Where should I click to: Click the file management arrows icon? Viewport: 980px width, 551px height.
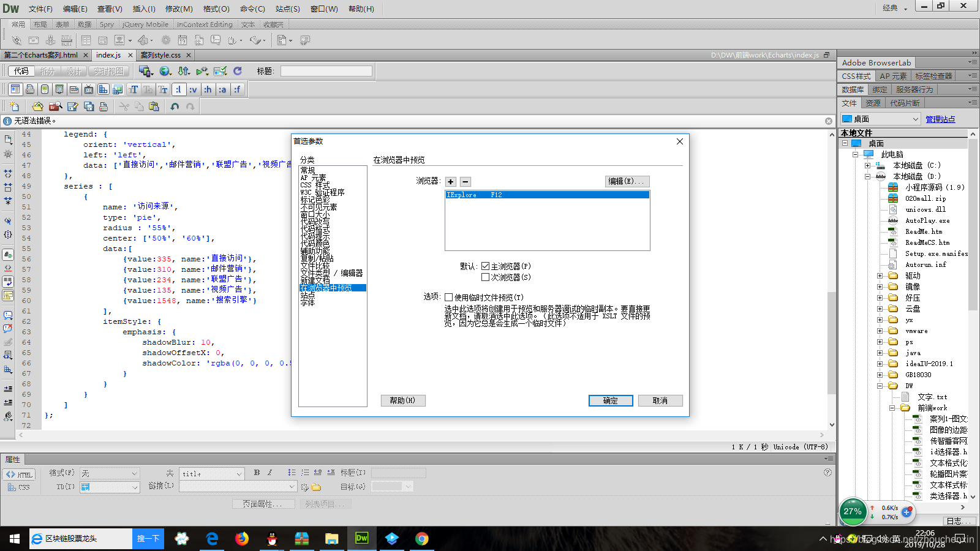pos(183,71)
